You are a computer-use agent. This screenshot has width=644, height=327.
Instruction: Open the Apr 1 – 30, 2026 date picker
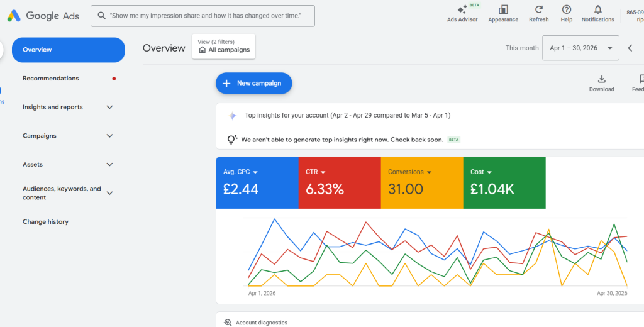580,48
